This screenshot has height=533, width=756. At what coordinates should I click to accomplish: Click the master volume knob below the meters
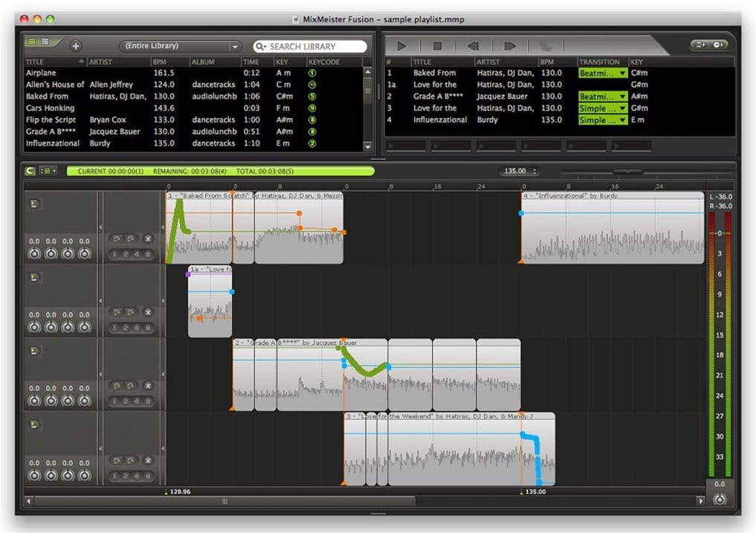point(719,499)
